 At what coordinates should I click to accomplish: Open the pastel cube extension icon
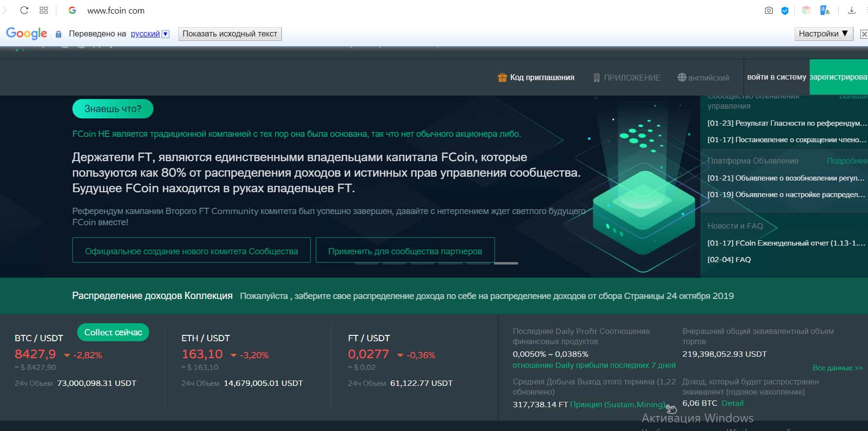pyautogui.click(x=806, y=10)
